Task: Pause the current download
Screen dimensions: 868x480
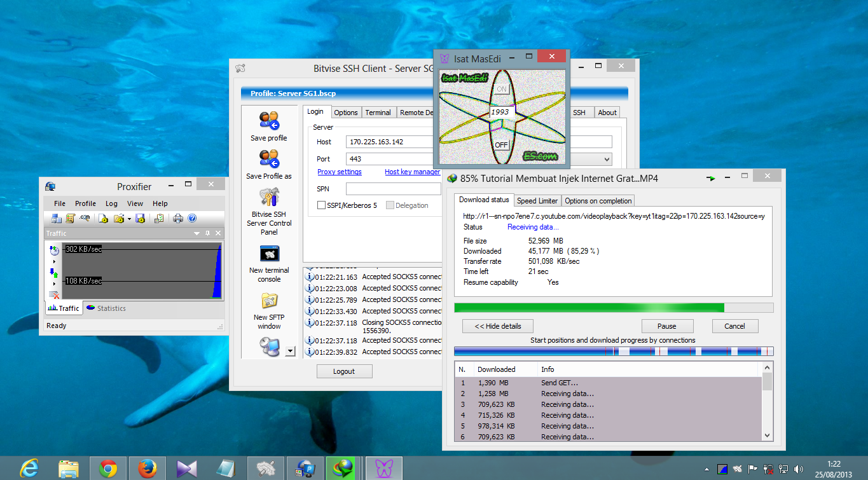Action: click(x=666, y=326)
